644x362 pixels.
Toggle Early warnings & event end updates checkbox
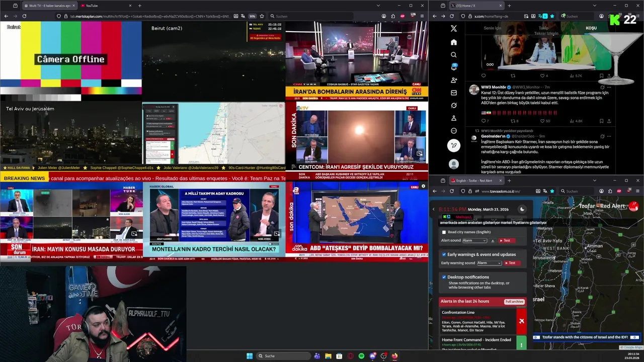pyautogui.click(x=444, y=254)
